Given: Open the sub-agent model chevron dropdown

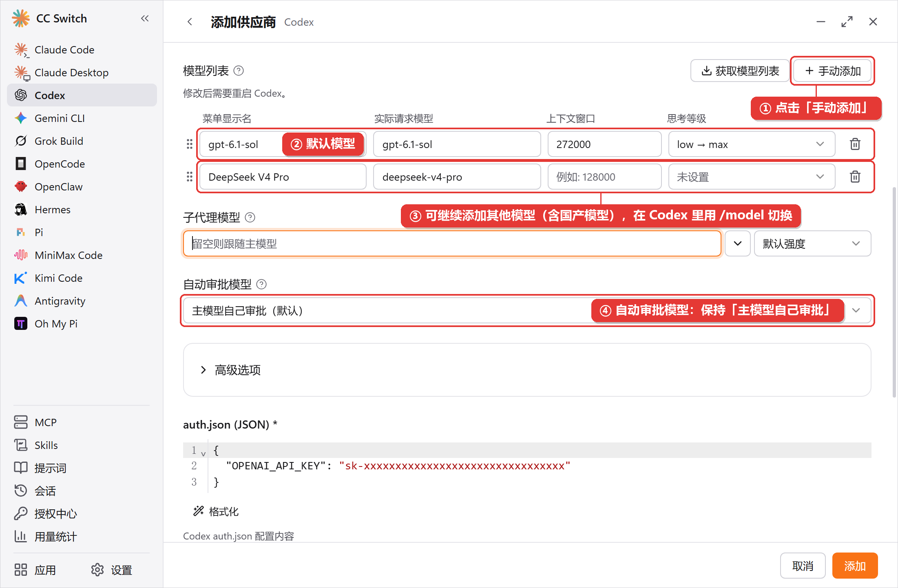Looking at the screenshot, I should tap(738, 244).
